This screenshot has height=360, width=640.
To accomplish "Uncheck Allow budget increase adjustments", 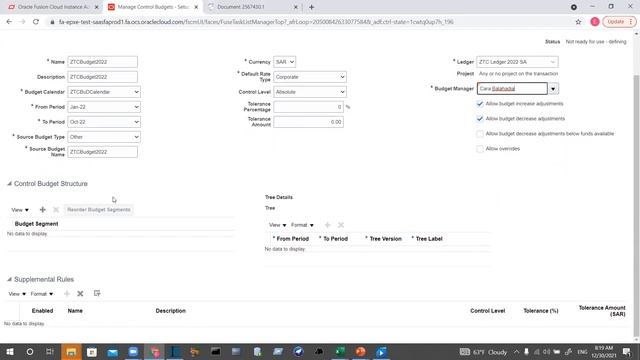I will click(x=480, y=104).
